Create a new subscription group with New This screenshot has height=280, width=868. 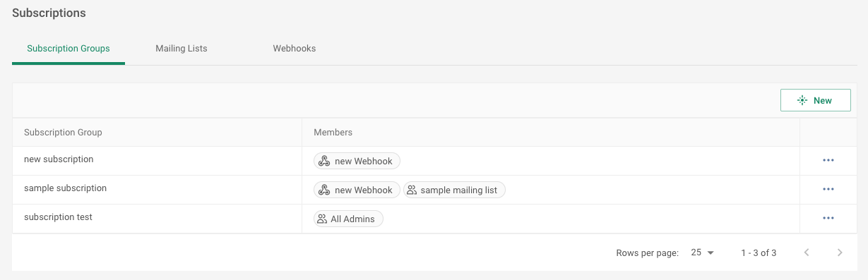[815, 100]
